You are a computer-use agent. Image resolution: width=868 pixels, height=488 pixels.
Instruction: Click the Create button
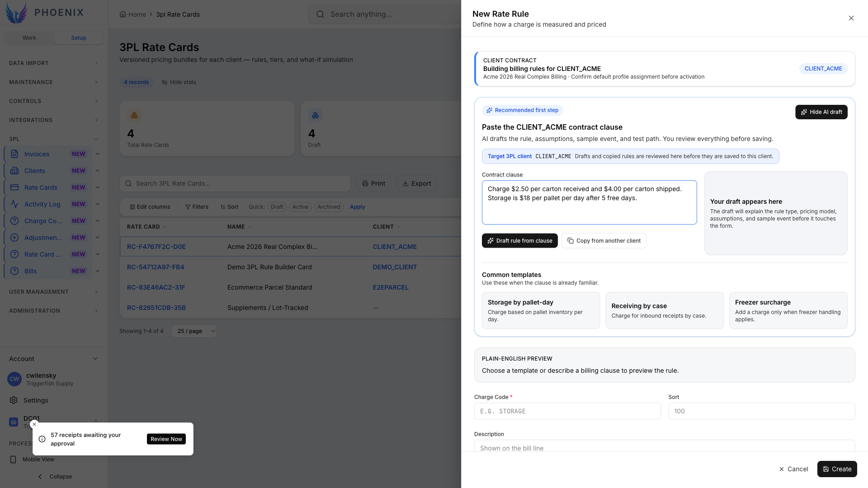click(837, 469)
